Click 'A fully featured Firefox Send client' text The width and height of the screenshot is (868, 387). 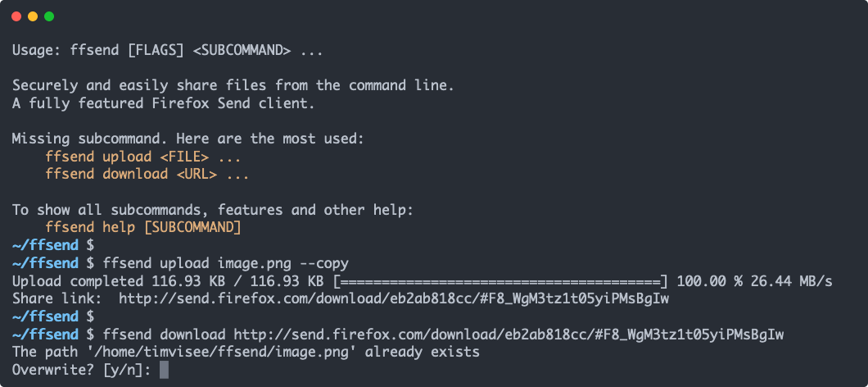pyautogui.click(x=163, y=103)
